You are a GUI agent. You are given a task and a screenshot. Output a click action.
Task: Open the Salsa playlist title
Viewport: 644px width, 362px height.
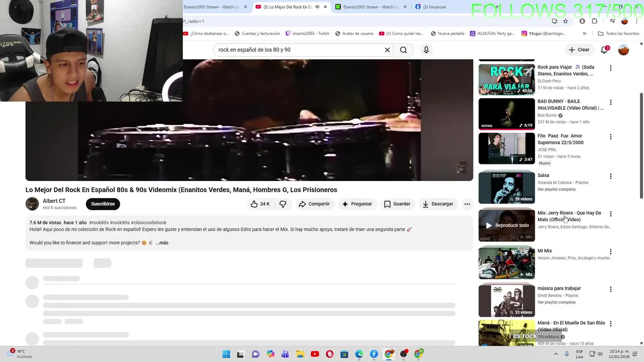tap(543, 175)
